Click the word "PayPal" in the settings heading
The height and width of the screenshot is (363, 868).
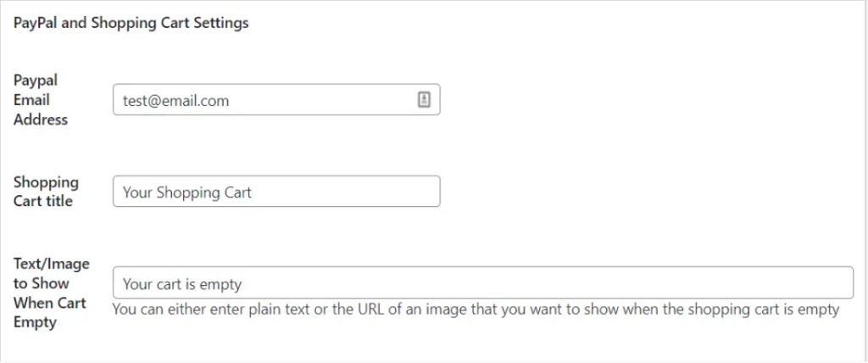point(36,24)
